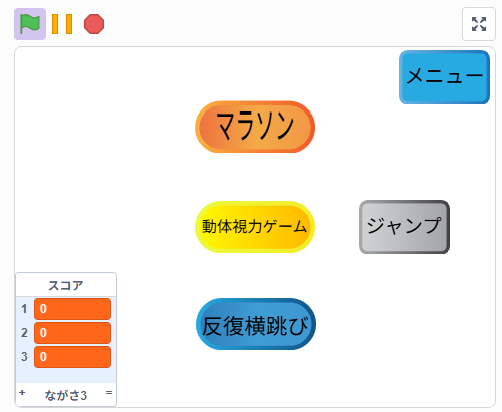Open the blue メニュー button
The image size is (502, 412).
point(444,77)
